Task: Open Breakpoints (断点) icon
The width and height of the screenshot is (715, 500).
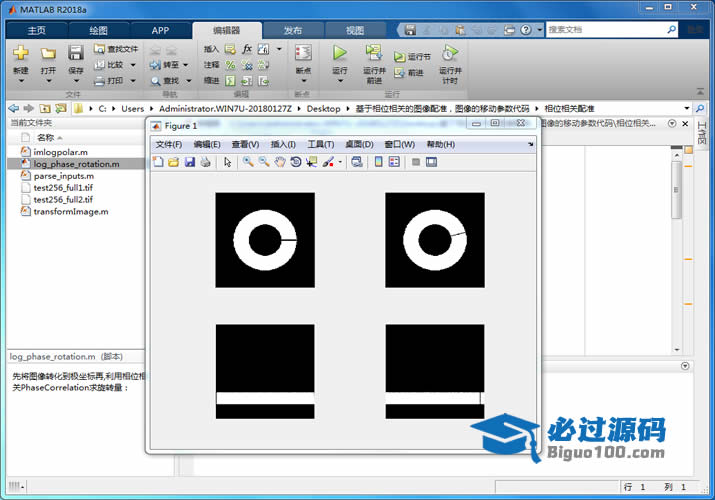Action: pyautogui.click(x=303, y=53)
